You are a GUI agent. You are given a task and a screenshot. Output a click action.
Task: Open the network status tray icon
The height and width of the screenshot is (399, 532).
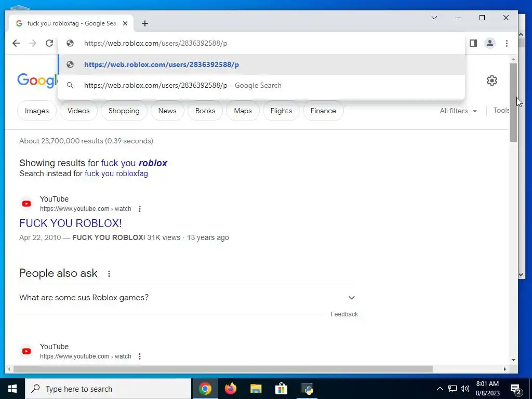[x=453, y=389]
